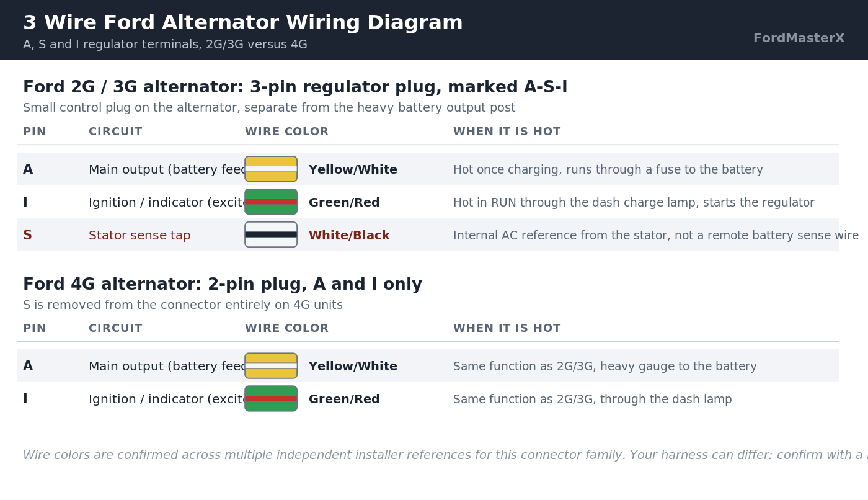Click the Green/Red wire swatch in the 2G/3G table
The height and width of the screenshot is (500, 868).
pos(271,202)
